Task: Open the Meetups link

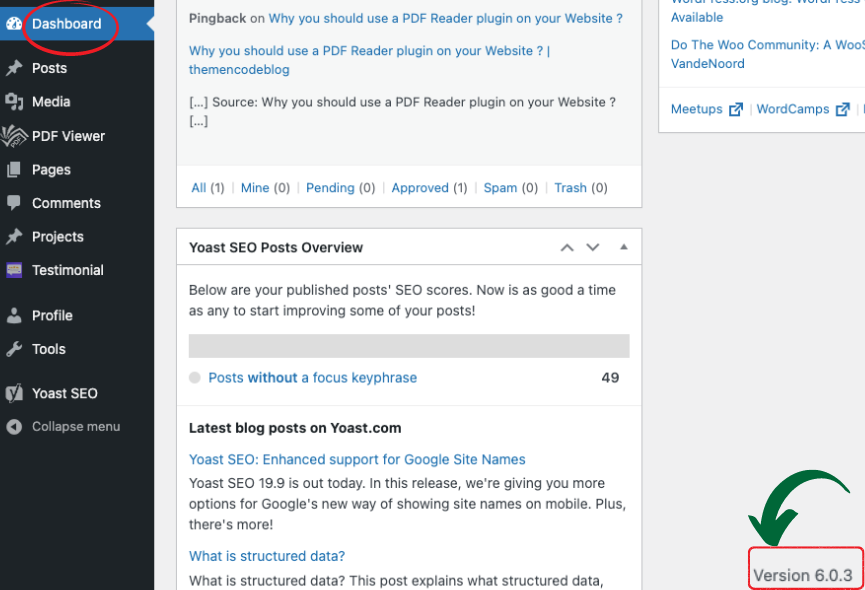Action: point(697,109)
